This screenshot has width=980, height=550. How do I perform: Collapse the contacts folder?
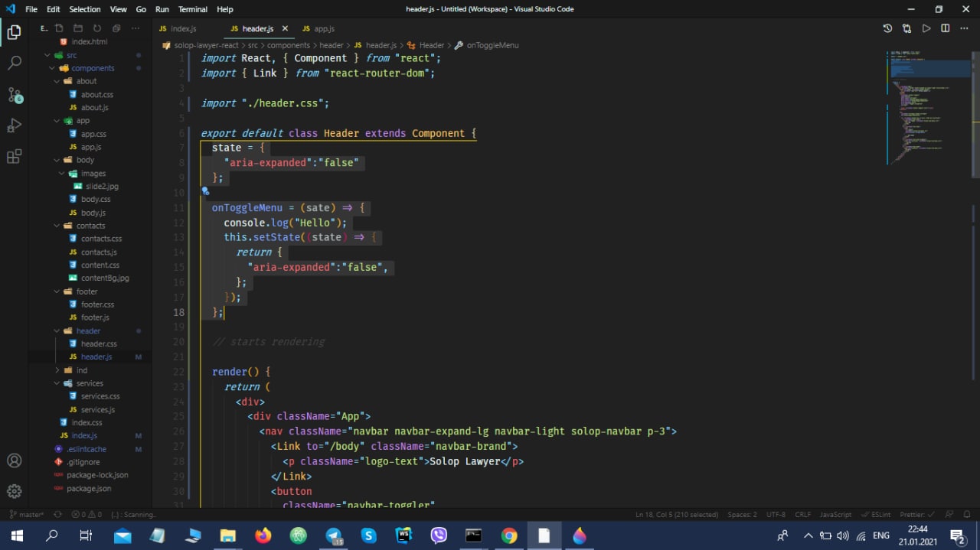click(90, 226)
